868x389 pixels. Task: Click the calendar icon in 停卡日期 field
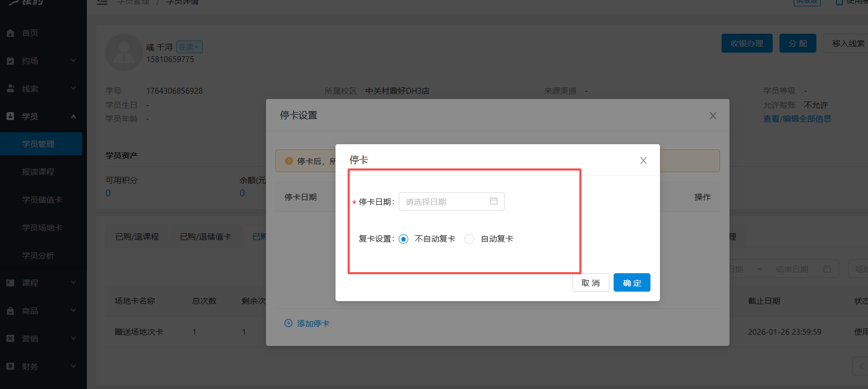point(494,201)
